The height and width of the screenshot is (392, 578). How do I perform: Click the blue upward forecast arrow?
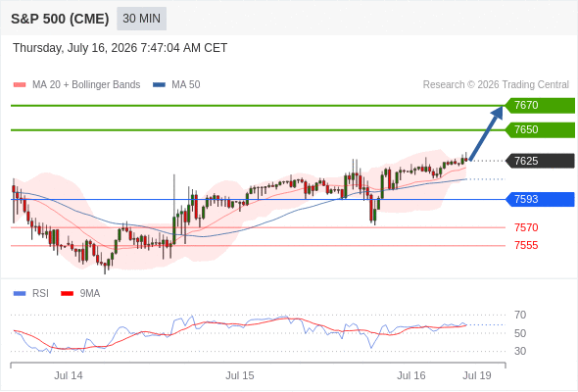tap(486, 133)
